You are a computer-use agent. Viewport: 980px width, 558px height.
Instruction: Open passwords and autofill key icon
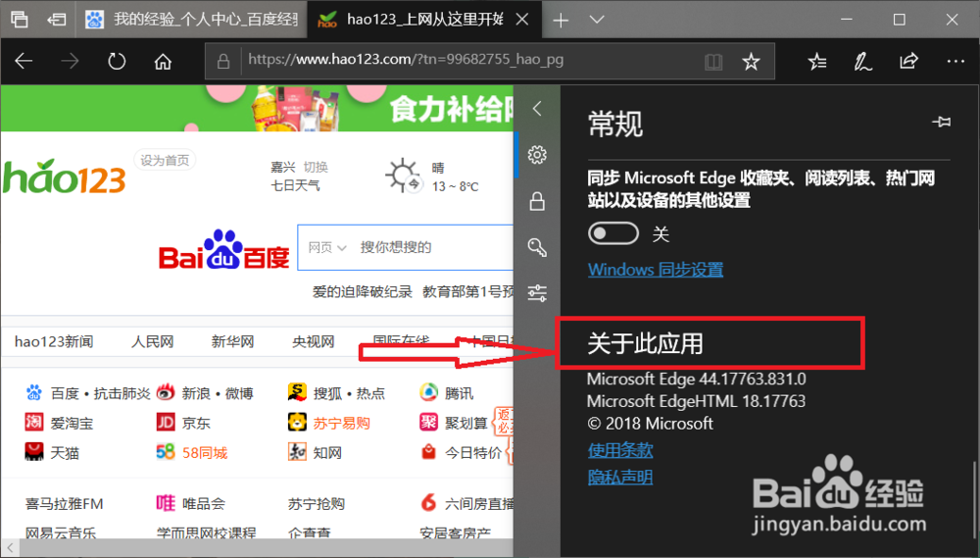[537, 247]
